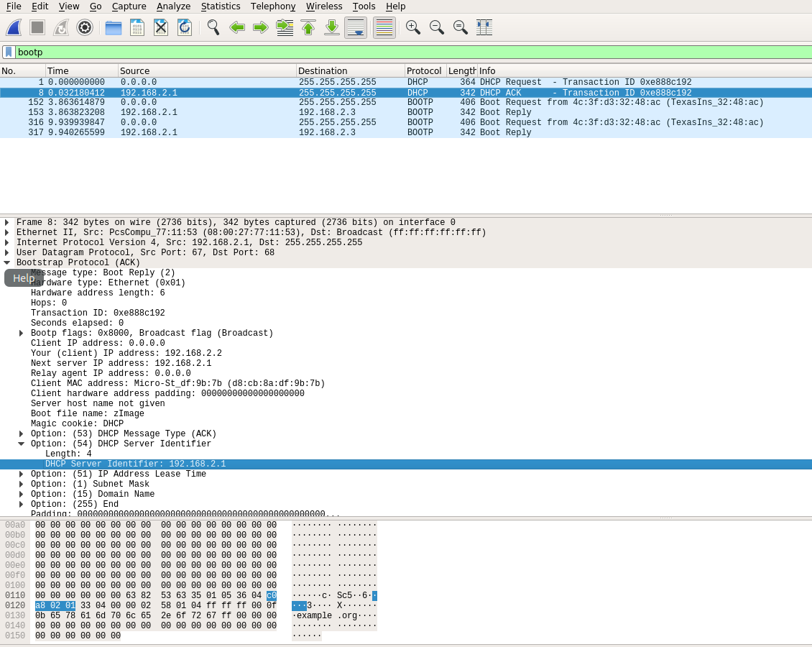Close this capture file icon

(x=161, y=27)
